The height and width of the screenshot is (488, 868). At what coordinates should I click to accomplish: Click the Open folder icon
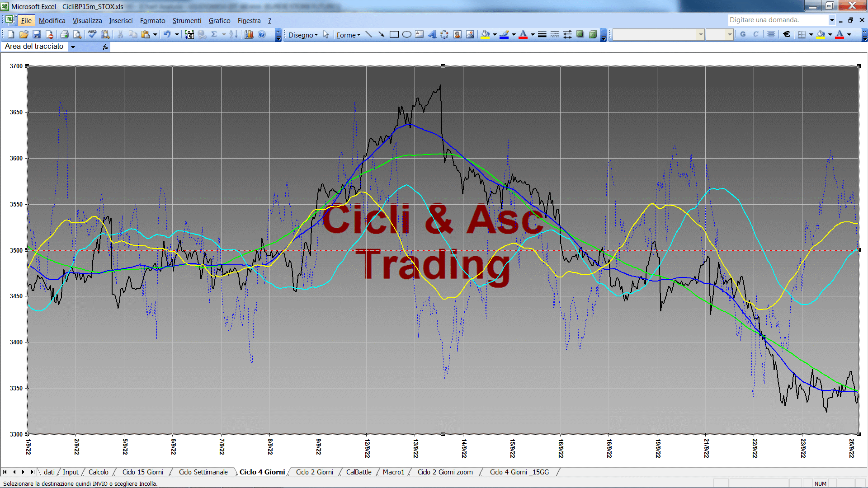click(x=24, y=34)
